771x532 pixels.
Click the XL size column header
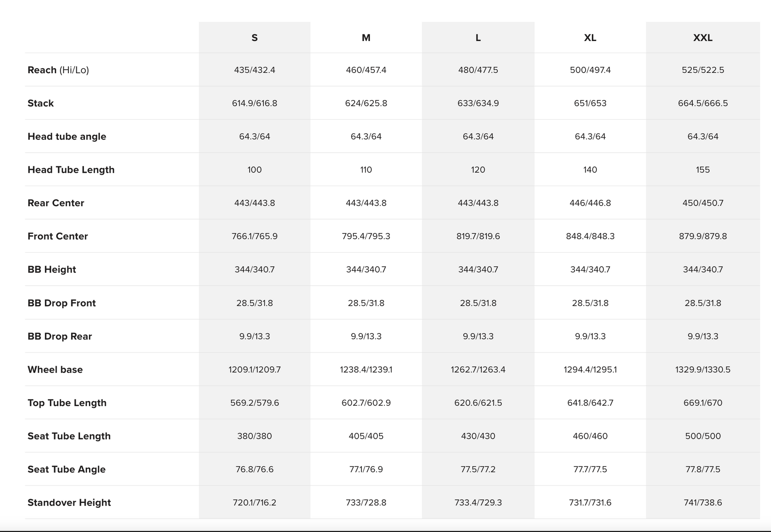pyautogui.click(x=590, y=38)
